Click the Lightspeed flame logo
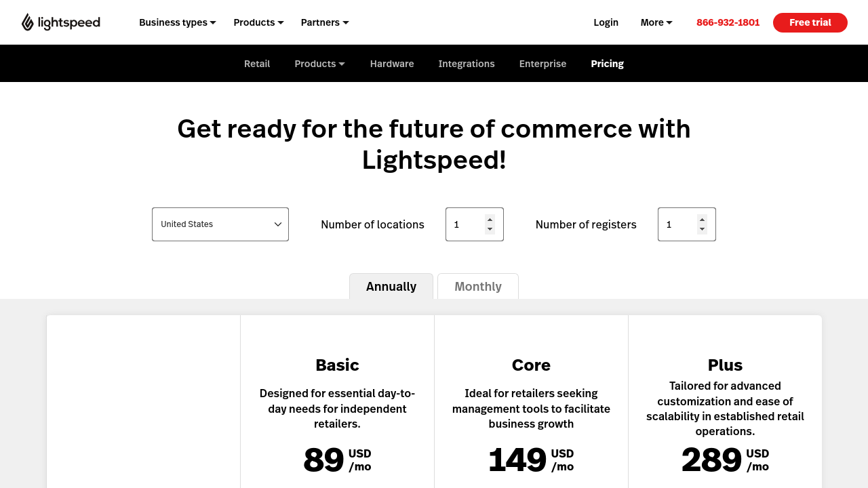 click(28, 22)
